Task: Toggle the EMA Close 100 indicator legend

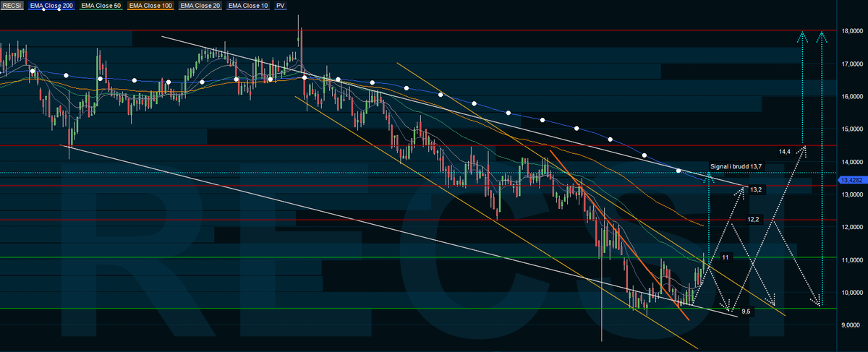Action: click(x=150, y=6)
